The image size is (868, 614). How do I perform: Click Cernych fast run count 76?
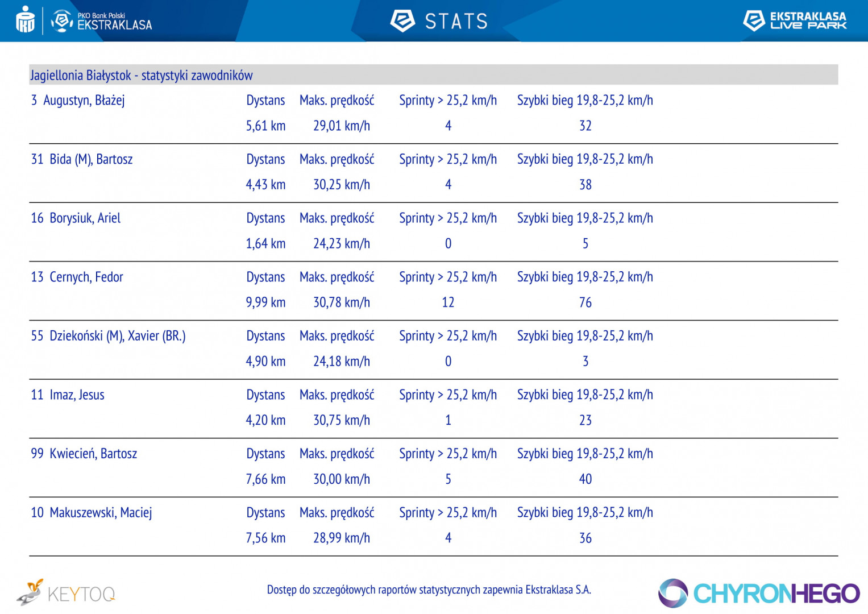tap(585, 302)
